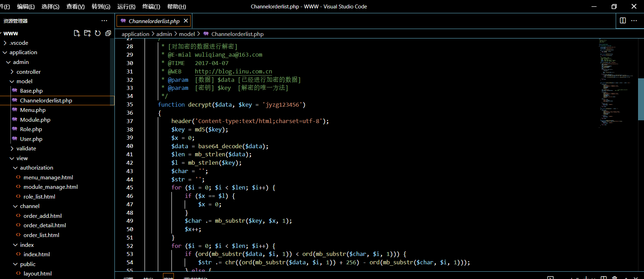644x279 pixels.
Task: Follow the http://blog.iinu.com.cn link
Action: [233, 71]
